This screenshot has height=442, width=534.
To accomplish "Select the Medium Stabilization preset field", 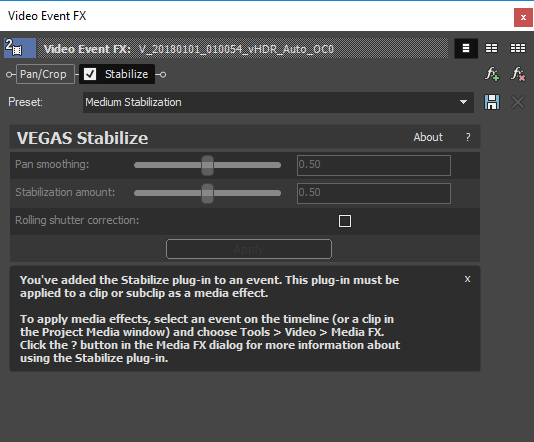I will pyautogui.click(x=278, y=102).
